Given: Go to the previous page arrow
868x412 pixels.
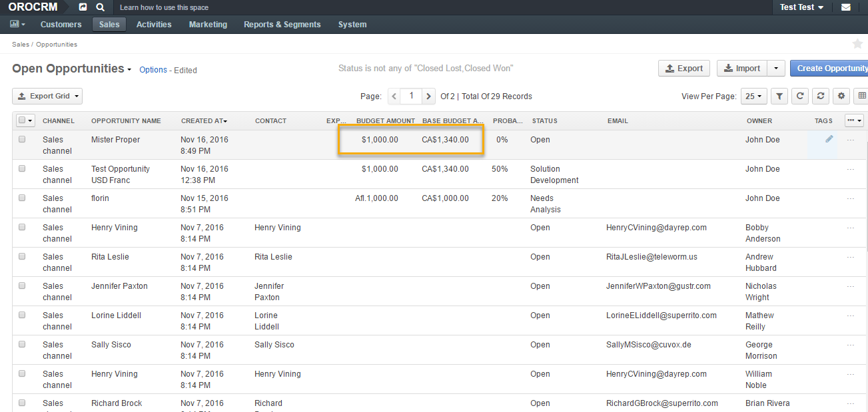Looking at the screenshot, I should [394, 97].
